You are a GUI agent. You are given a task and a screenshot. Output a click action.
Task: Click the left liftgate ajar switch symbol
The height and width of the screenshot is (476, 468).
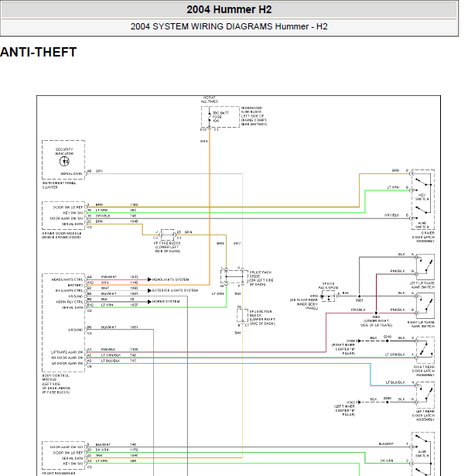pos(425,266)
